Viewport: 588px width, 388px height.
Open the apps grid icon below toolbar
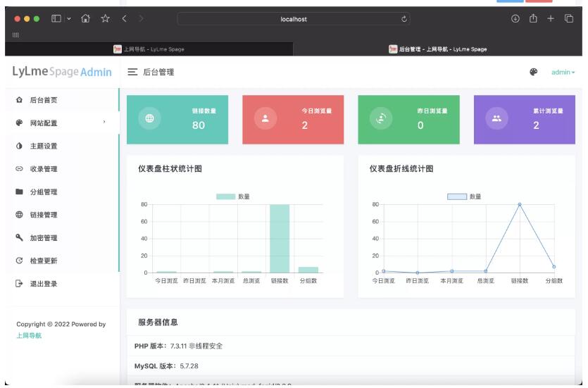15,35
